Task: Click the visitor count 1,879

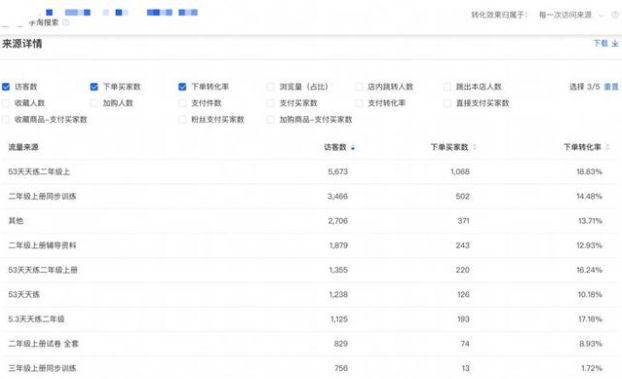Action: pyautogui.click(x=339, y=246)
